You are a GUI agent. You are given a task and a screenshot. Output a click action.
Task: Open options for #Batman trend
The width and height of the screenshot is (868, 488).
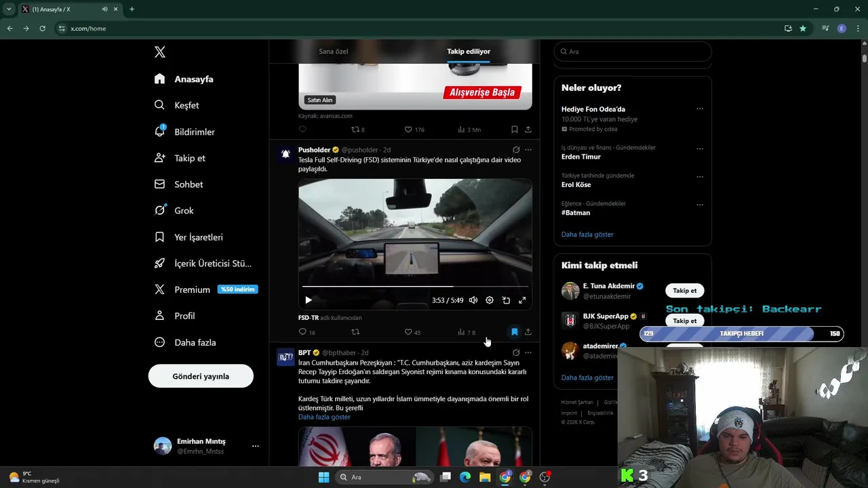pos(700,205)
